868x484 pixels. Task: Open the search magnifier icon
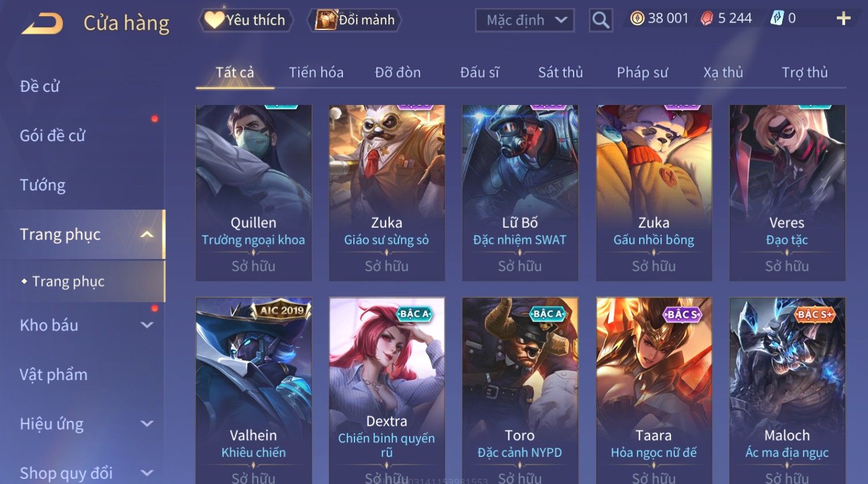(601, 20)
